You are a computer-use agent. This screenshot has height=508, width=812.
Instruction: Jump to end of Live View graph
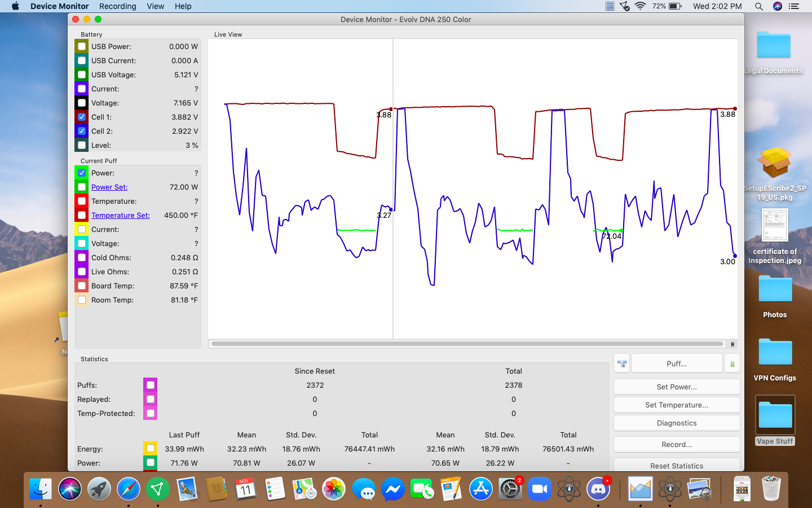click(732, 344)
